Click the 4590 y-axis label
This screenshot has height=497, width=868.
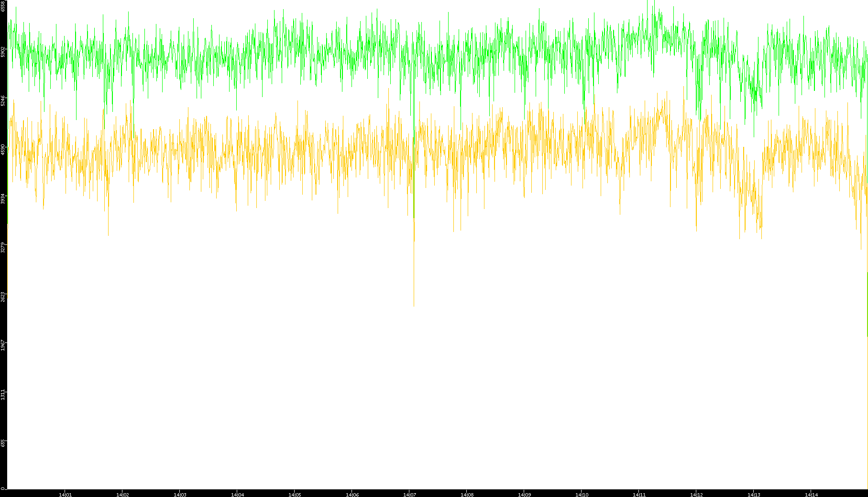click(3, 150)
